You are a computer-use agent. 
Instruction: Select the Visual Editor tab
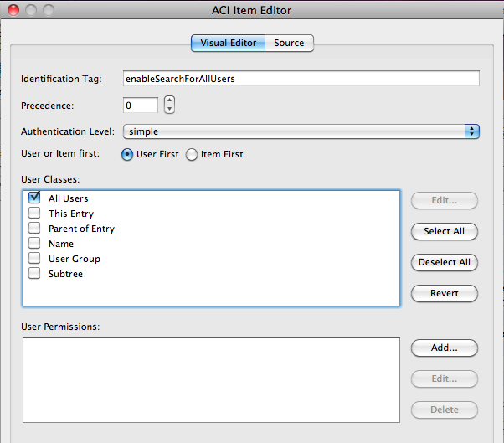[228, 43]
